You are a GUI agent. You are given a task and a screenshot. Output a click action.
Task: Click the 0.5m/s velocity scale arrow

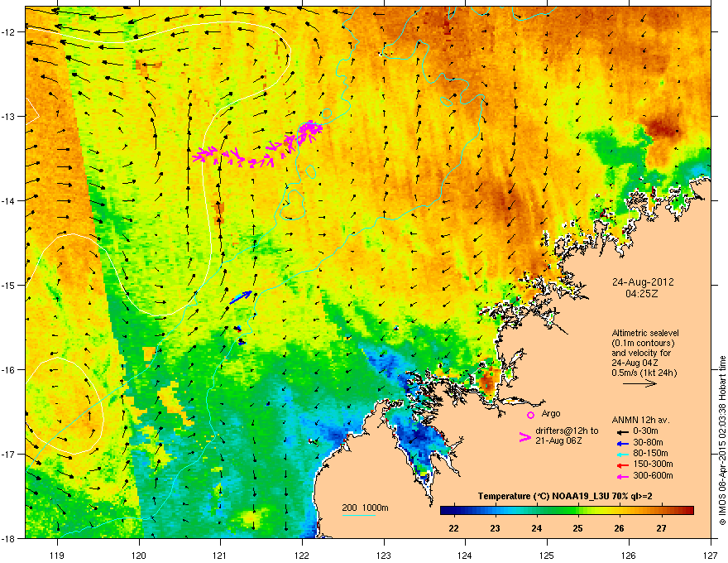639,383
